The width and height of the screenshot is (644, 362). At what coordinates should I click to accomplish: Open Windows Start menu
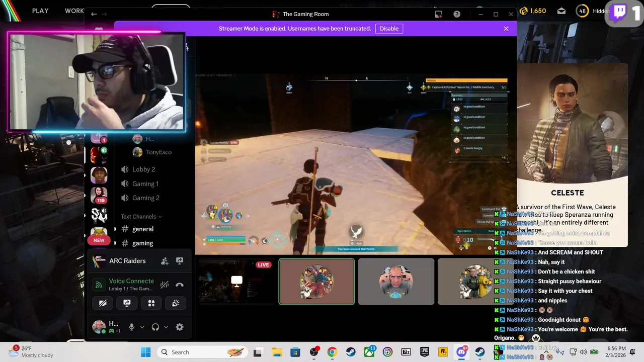tap(145, 352)
